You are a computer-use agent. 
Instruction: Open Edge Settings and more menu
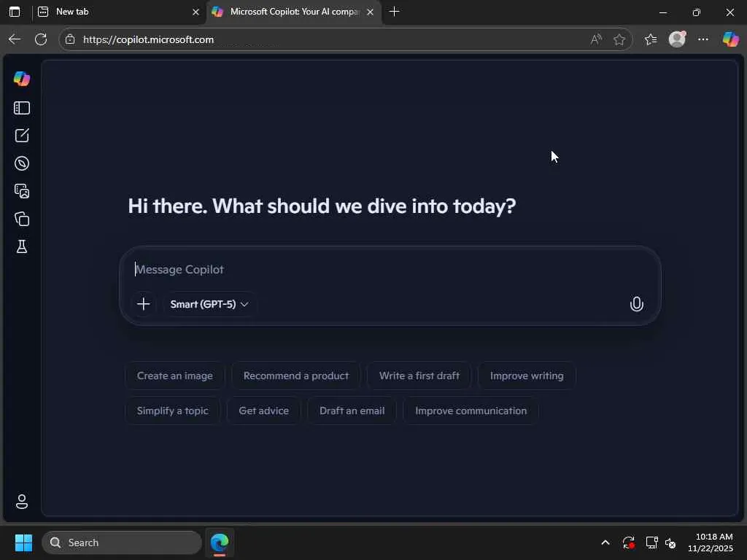coord(703,39)
